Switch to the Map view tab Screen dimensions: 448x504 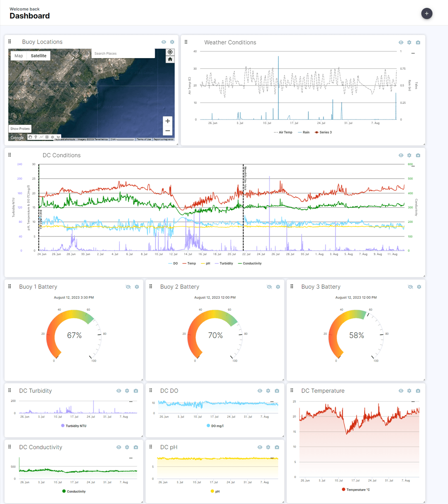point(18,56)
